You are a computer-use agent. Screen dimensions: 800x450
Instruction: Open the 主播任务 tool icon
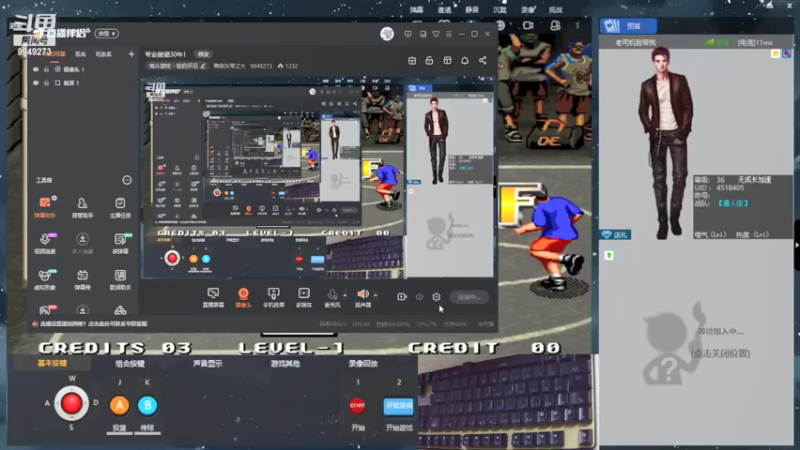click(120, 207)
